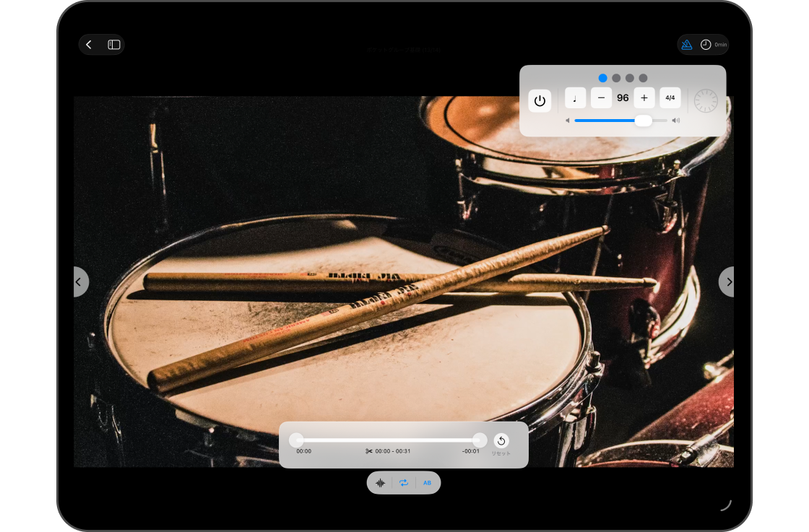This screenshot has width=809, height=532.
Task: Go back using the left chevron
Action: (80, 282)
